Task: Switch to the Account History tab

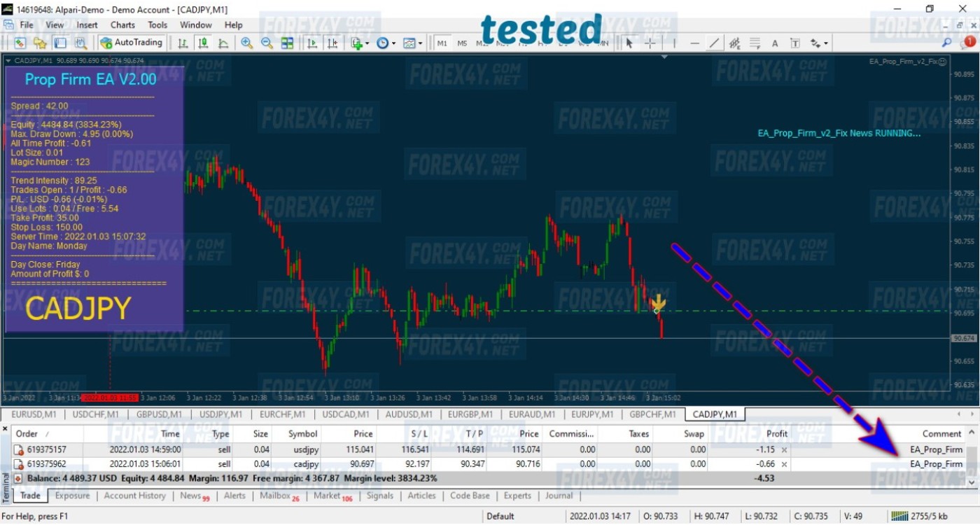Action: pyautogui.click(x=134, y=496)
